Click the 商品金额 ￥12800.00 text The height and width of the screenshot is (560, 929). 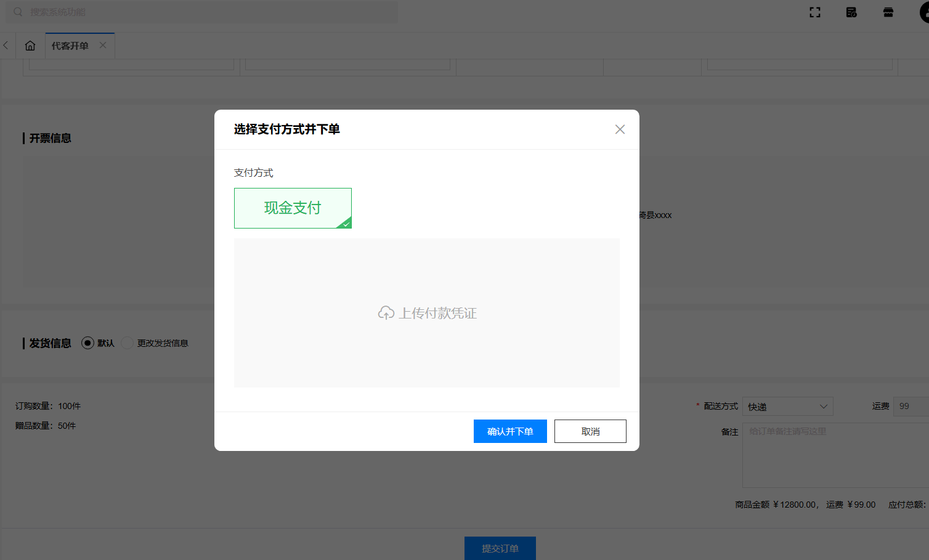(776, 505)
